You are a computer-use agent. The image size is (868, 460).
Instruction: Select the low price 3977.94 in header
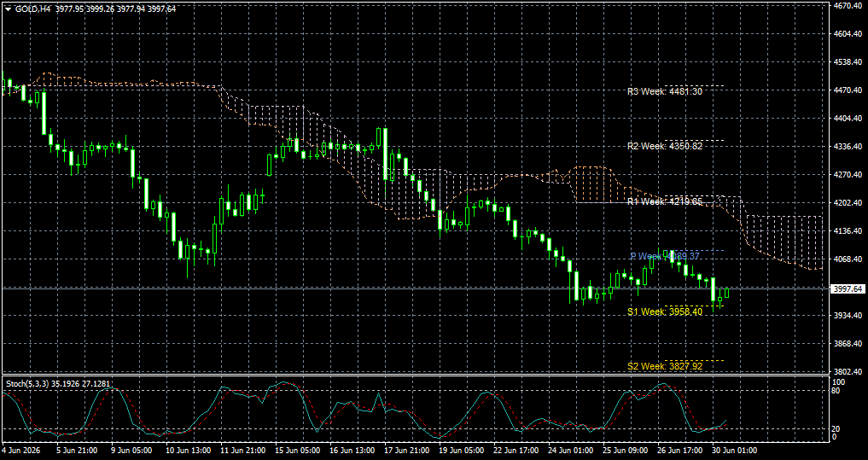(131, 9)
